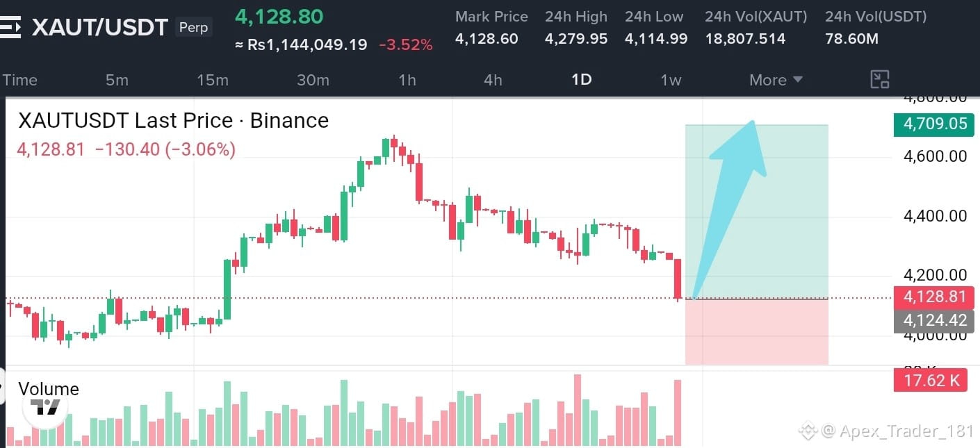
Task: Choose the 30m interval
Action: 313,80
